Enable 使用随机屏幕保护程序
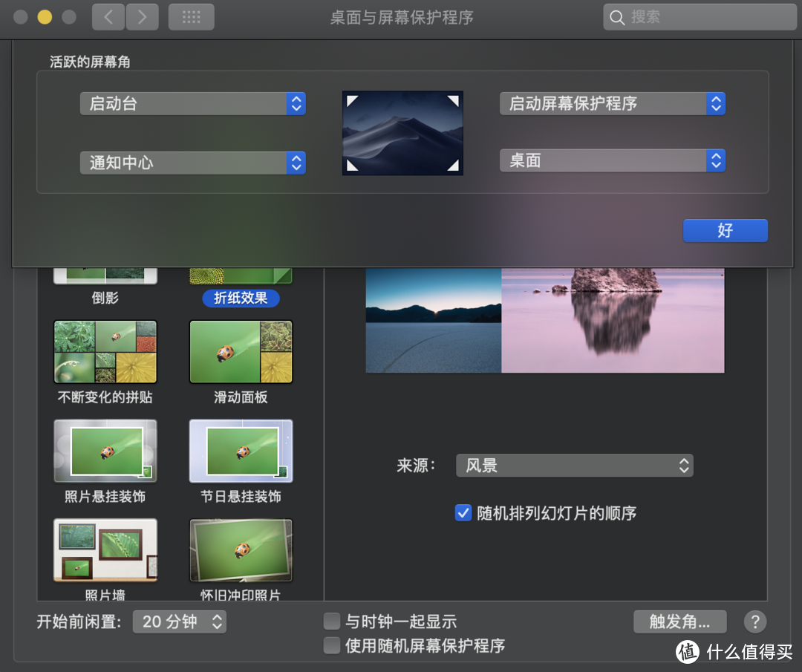The height and width of the screenshot is (672, 802). click(x=331, y=645)
